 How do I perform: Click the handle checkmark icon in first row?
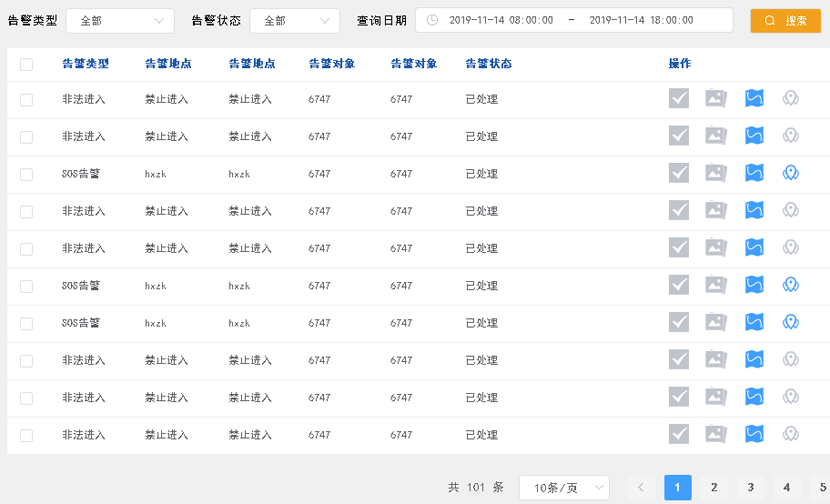pyautogui.click(x=679, y=98)
